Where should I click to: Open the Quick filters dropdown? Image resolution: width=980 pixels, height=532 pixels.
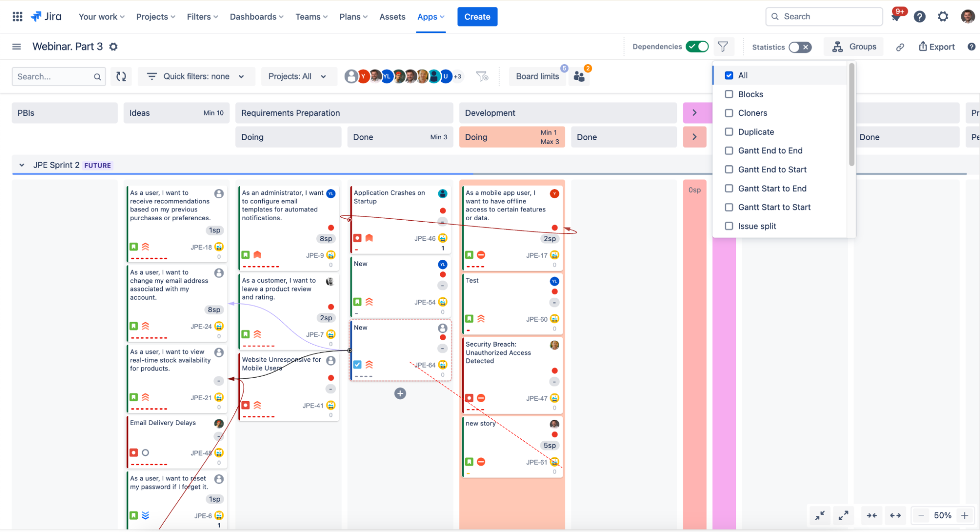pos(196,76)
